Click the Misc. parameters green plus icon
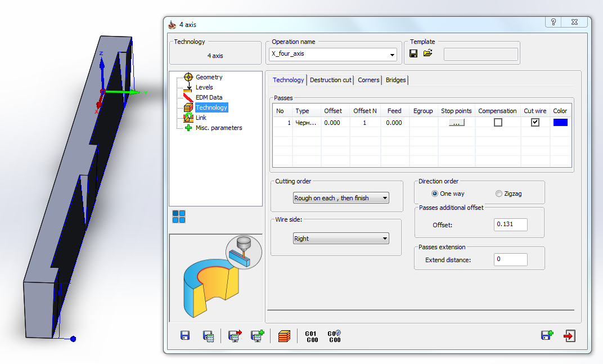The width and height of the screenshot is (603, 364). pos(188,128)
